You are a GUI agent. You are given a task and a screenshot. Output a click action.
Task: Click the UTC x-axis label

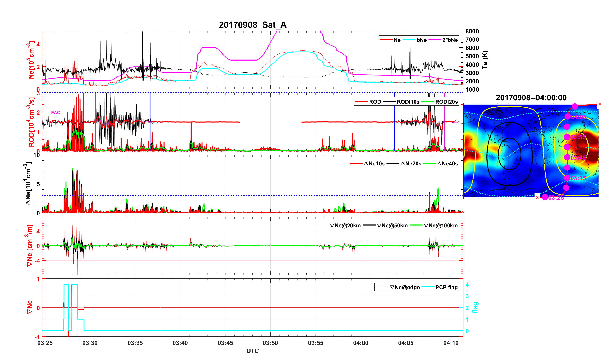(253, 351)
